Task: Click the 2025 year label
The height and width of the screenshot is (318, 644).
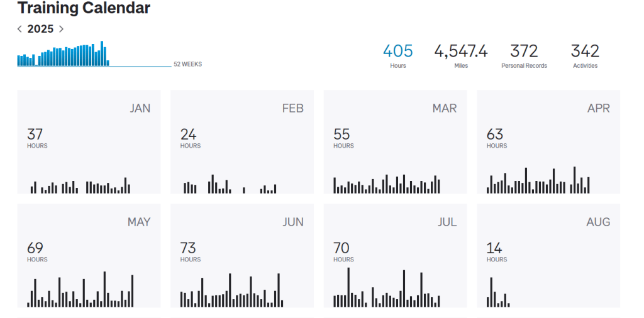Action: pos(40,29)
